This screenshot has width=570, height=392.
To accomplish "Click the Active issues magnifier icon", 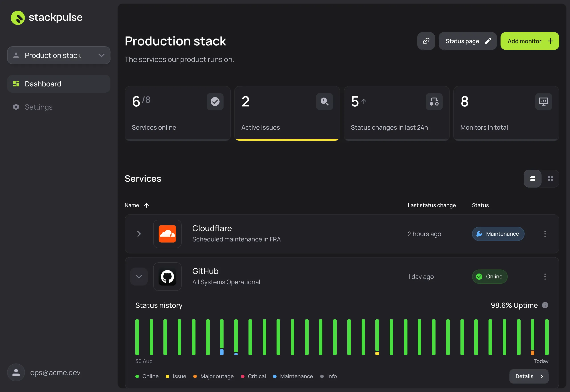I will click(324, 101).
